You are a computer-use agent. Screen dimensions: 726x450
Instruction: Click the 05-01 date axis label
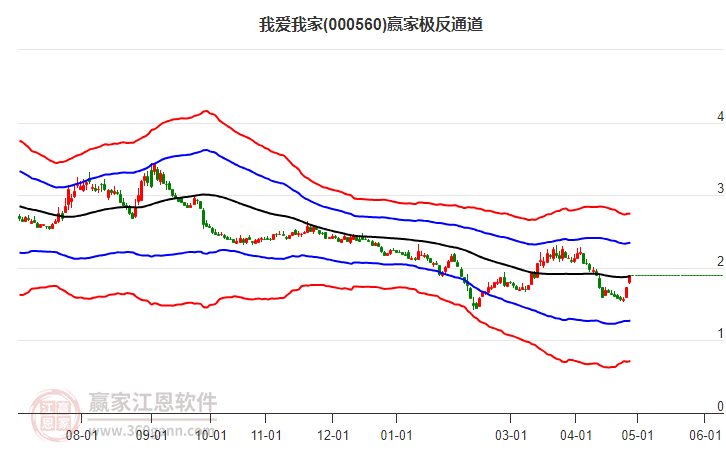point(637,435)
